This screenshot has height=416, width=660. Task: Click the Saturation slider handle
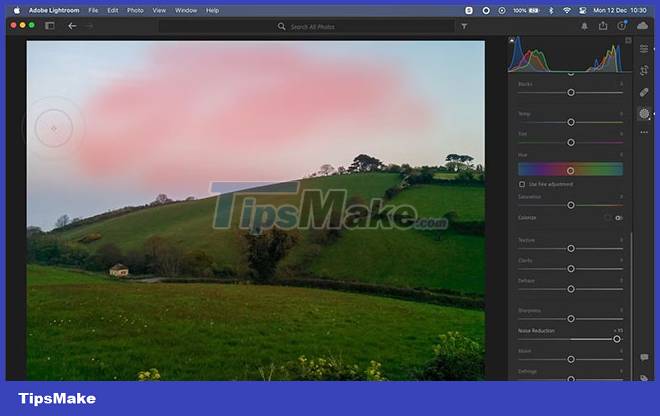click(x=571, y=205)
